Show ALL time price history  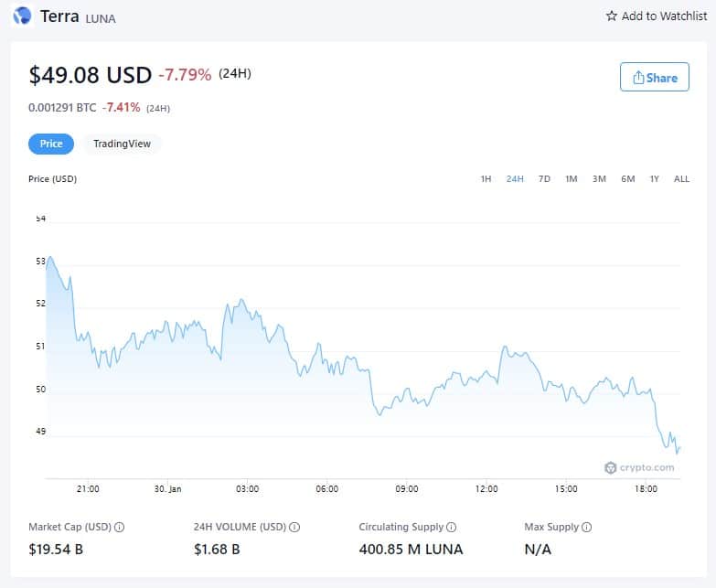pos(681,178)
